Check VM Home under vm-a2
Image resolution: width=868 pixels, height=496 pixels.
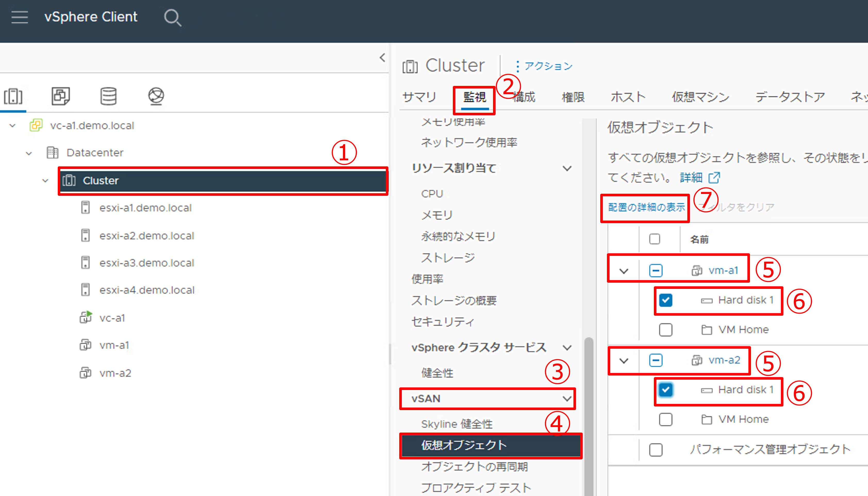pos(665,419)
